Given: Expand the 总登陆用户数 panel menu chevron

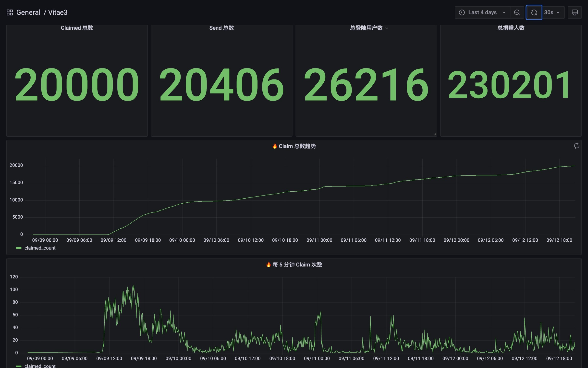Looking at the screenshot, I should click(387, 28).
